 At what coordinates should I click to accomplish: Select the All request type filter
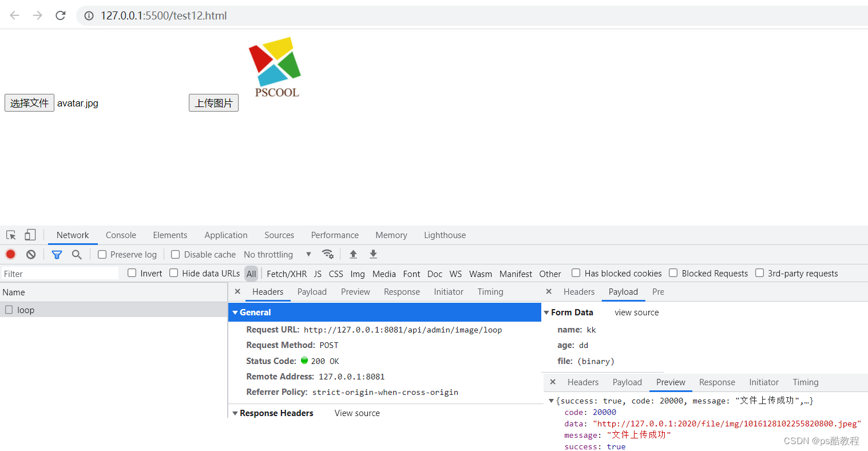[x=251, y=274]
